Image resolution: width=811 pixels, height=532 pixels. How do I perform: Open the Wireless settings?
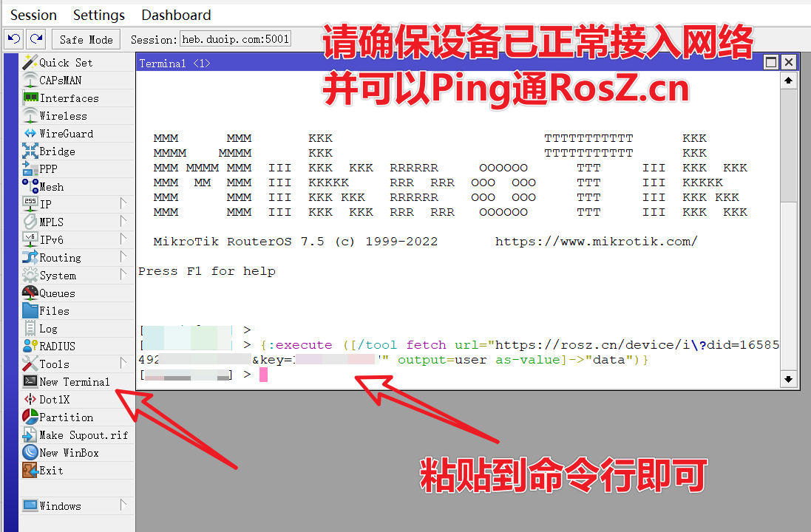point(52,115)
